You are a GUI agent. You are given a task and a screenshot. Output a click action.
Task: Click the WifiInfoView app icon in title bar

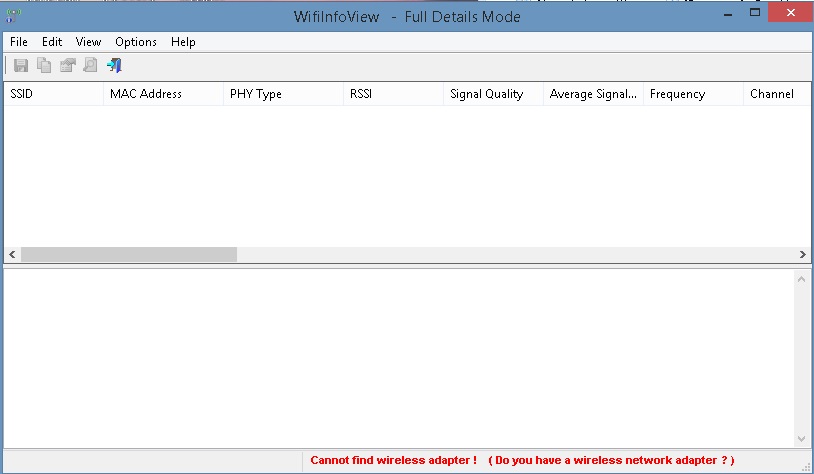coord(12,16)
